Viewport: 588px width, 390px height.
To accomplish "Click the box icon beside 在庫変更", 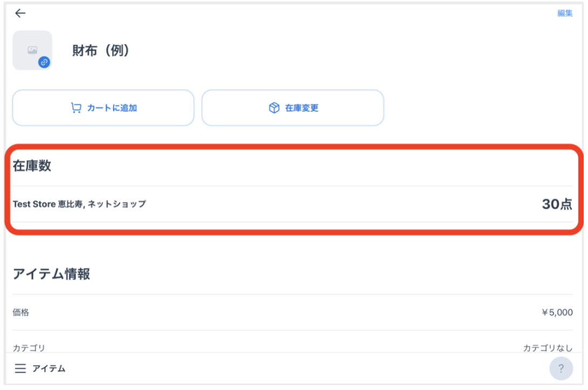I will pos(274,108).
